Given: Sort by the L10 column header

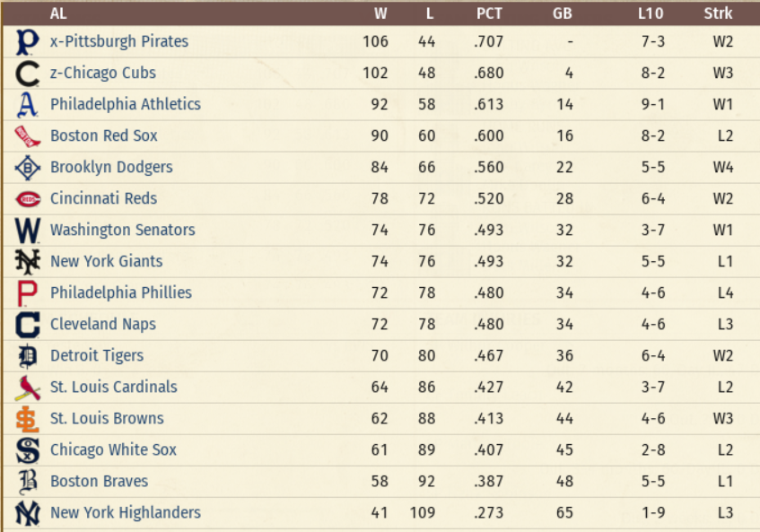Looking at the screenshot, I should click(651, 13).
